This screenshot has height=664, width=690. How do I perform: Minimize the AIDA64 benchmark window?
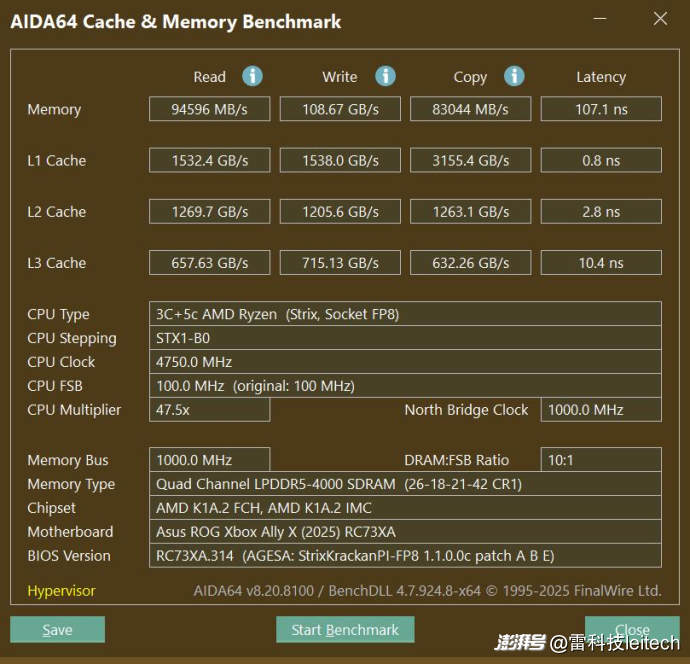(x=599, y=19)
